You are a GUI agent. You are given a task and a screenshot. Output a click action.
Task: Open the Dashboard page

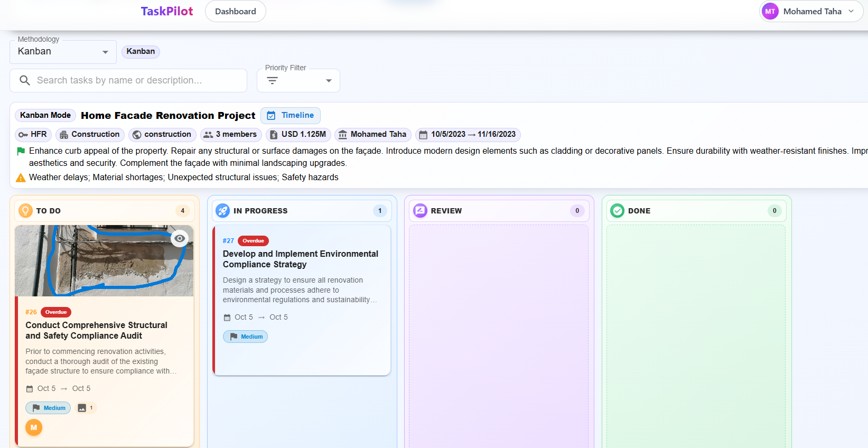point(235,11)
